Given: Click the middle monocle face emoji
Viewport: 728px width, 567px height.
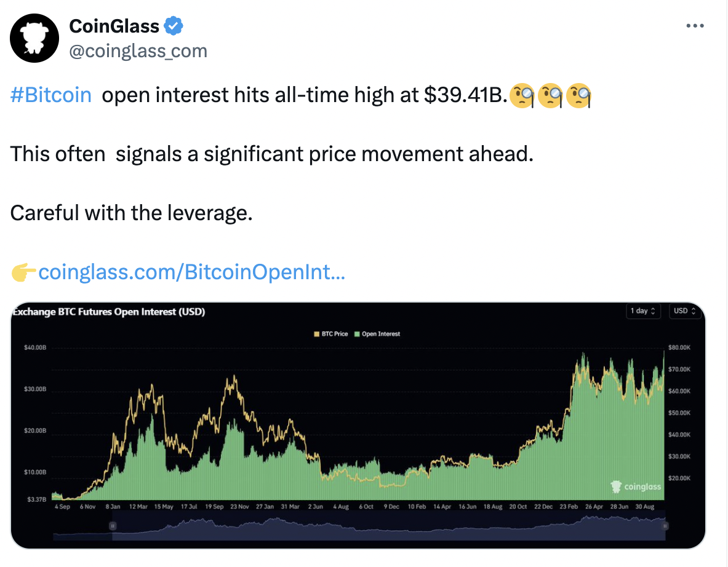Looking at the screenshot, I should (550, 95).
